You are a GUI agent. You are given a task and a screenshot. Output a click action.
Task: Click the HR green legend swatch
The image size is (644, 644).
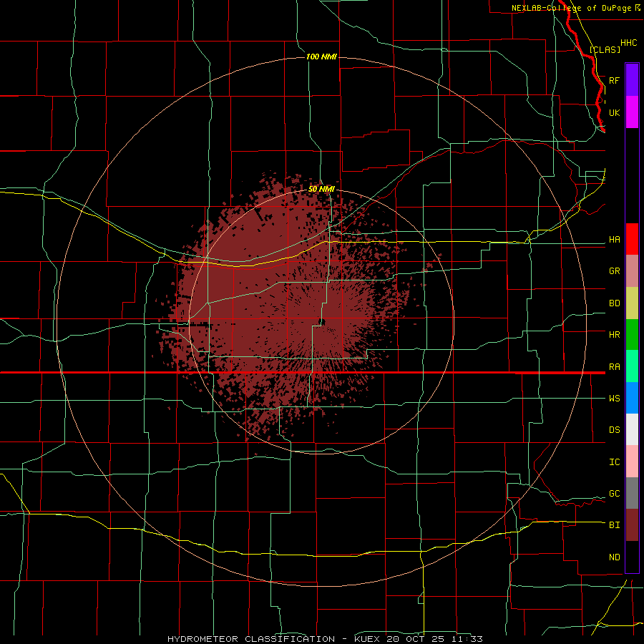(x=632, y=335)
